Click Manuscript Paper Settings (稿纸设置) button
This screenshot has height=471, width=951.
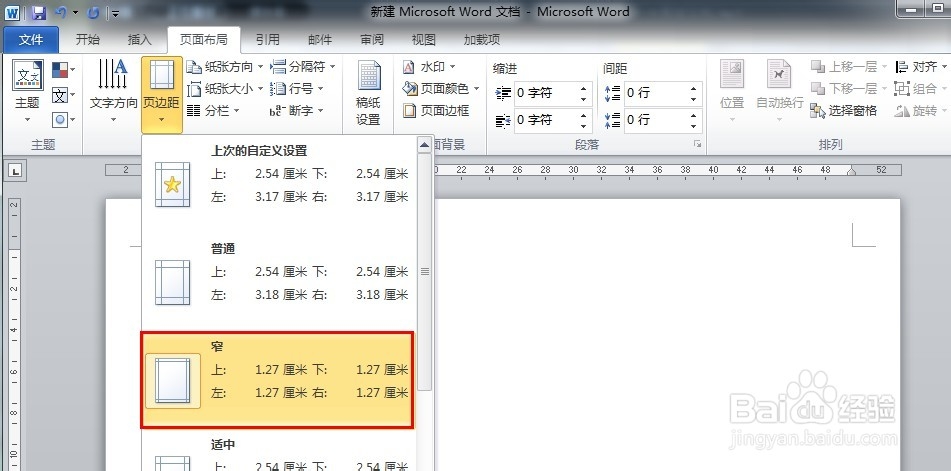368,93
